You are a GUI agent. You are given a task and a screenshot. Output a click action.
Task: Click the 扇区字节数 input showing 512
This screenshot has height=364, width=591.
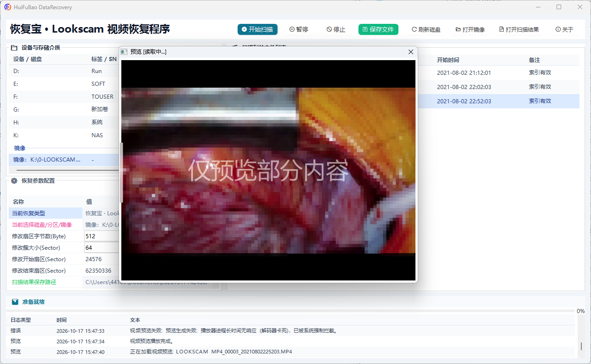point(102,236)
